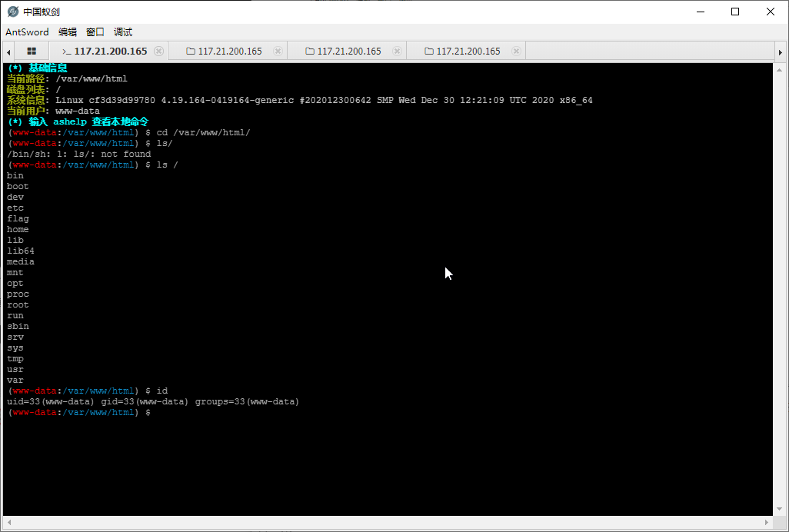This screenshot has width=789, height=532.
Task: Click the 'sbin' entry in ls output
Action: tap(18, 326)
